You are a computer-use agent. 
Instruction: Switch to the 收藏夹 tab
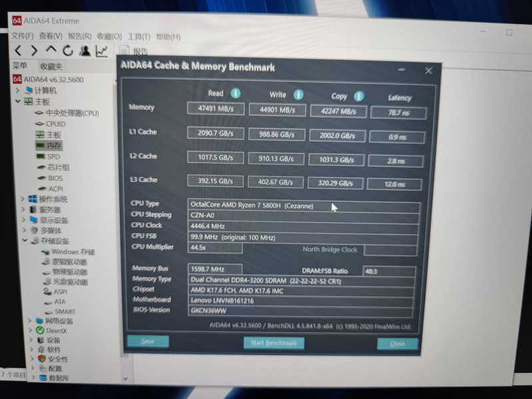point(51,66)
